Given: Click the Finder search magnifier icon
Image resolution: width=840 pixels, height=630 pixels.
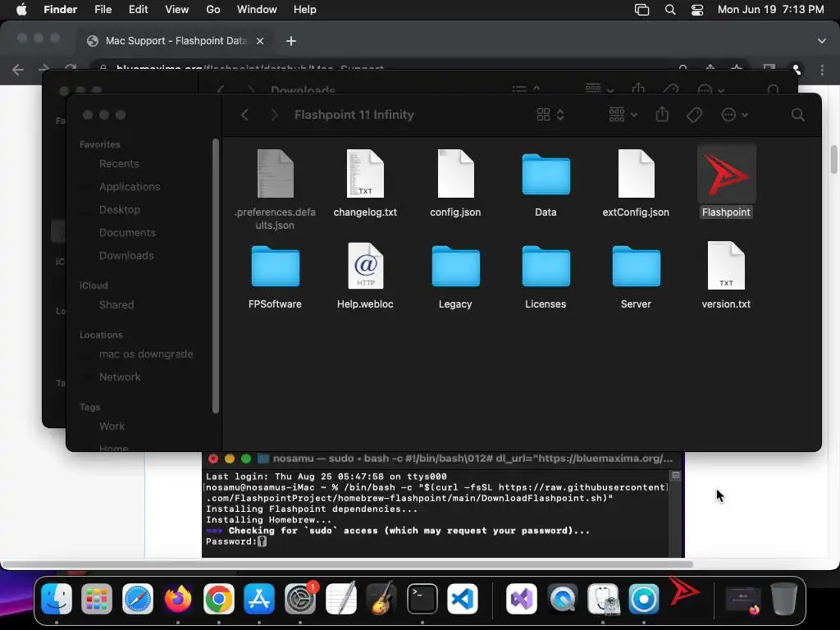Looking at the screenshot, I should [x=797, y=115].
